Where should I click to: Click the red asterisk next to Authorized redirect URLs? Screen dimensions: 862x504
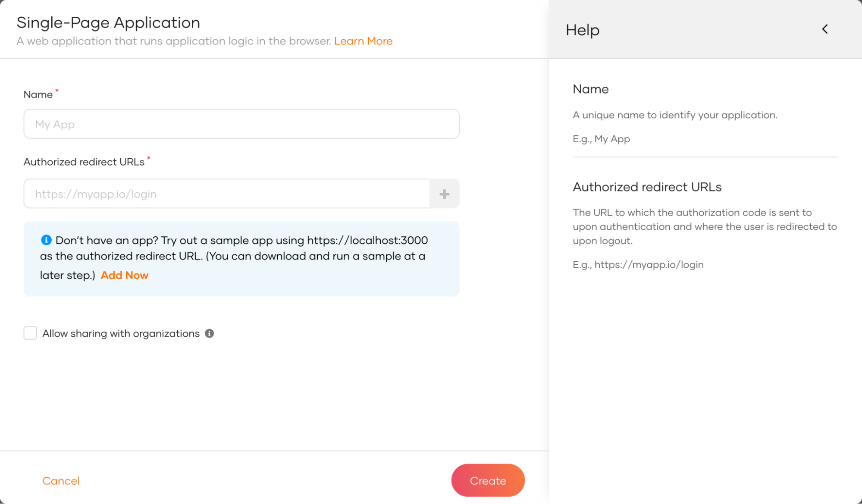(x=149, y=159)
